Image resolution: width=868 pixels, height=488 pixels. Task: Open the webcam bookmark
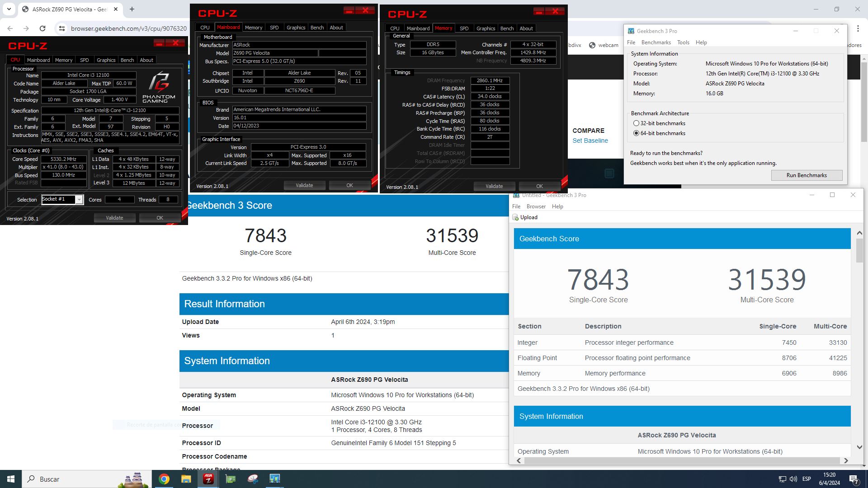point(604,45)
